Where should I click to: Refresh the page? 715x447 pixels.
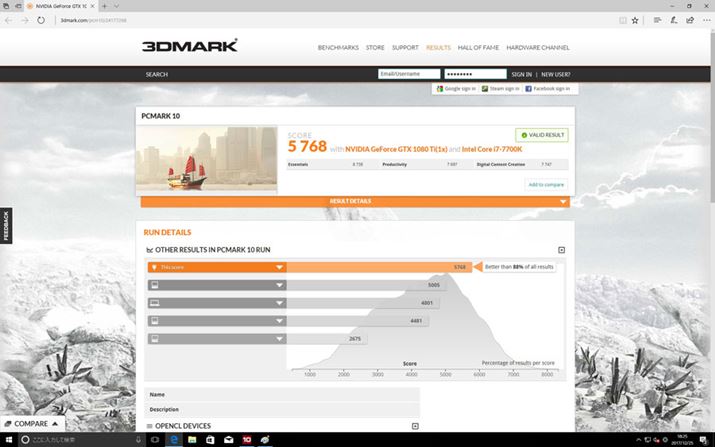[x=41, y=21]
